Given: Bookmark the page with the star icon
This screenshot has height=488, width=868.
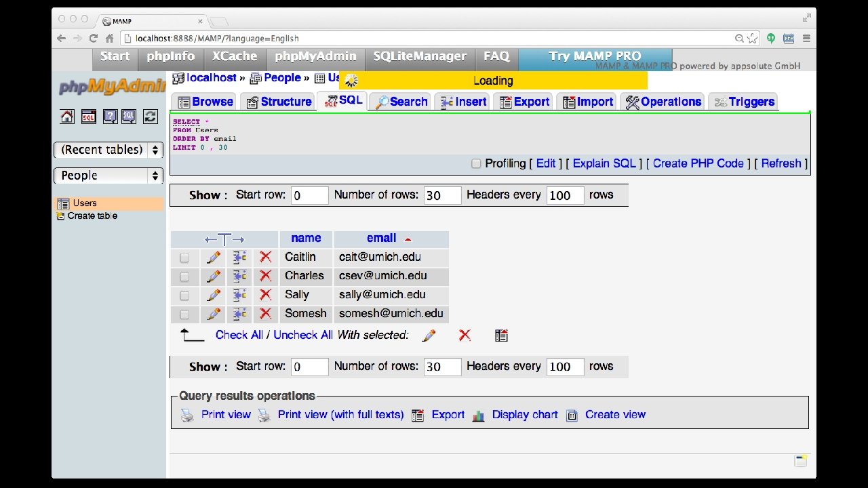Looking at the screenshot, I should click(x=752, y=39).
